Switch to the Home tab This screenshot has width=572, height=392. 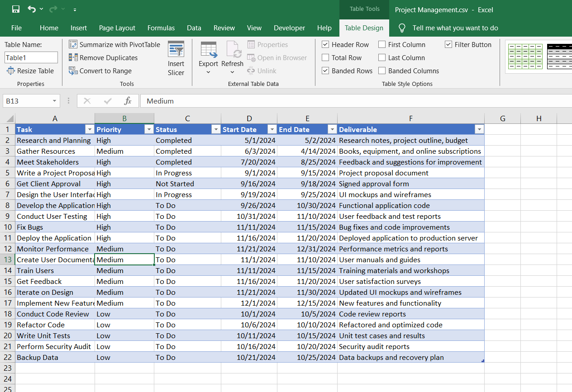(49, 28)
